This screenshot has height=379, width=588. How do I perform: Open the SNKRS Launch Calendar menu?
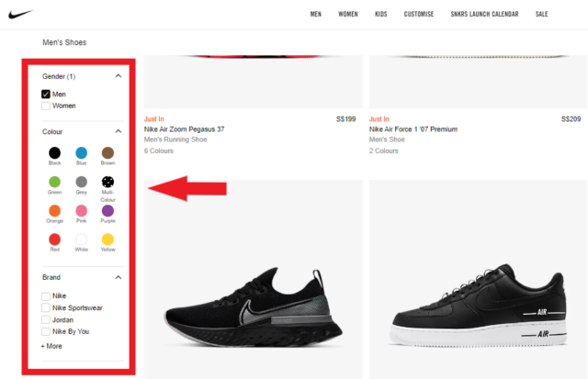(484, 14)
